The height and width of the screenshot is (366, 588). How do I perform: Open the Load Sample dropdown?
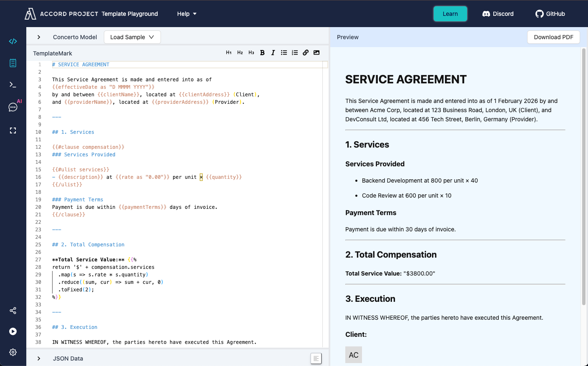pos(132,37)
